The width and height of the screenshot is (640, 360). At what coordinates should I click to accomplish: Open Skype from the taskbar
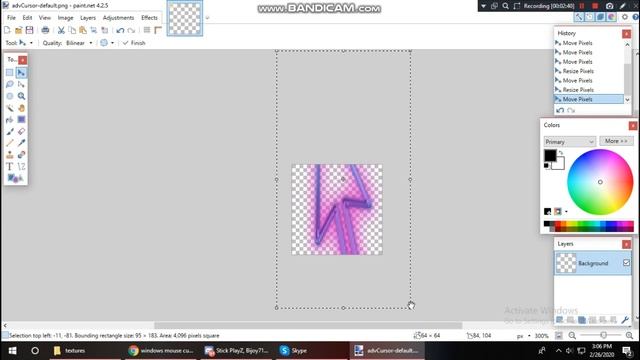click(293, 350)
